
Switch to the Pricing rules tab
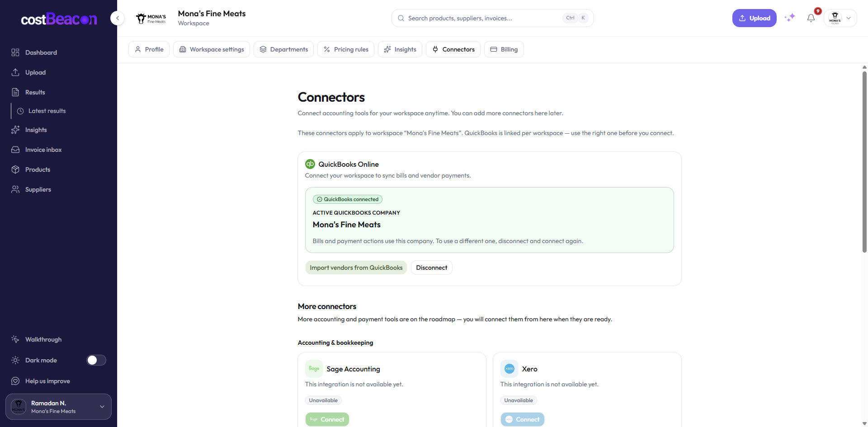tap(346, 49)
